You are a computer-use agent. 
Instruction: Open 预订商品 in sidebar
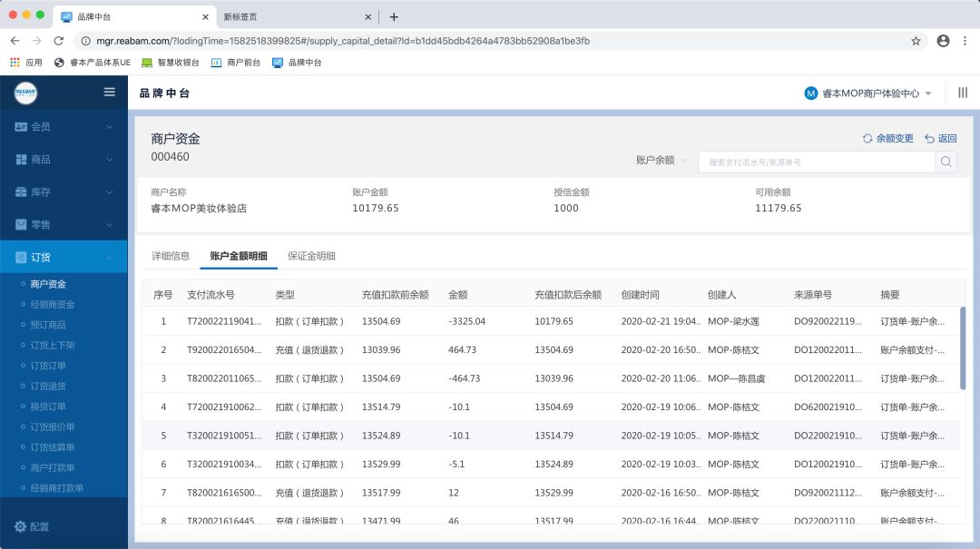point(48,325)
